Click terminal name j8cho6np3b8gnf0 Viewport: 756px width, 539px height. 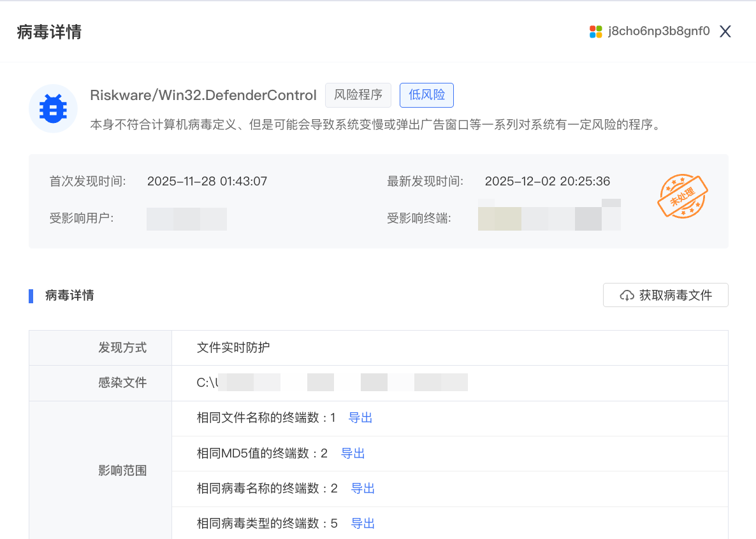(658, 32)
